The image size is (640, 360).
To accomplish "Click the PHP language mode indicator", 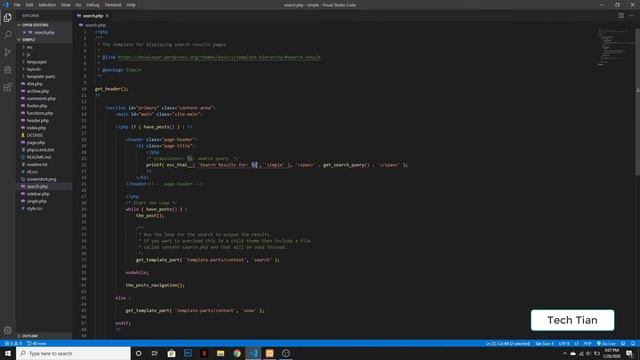I will coord(587,343).
